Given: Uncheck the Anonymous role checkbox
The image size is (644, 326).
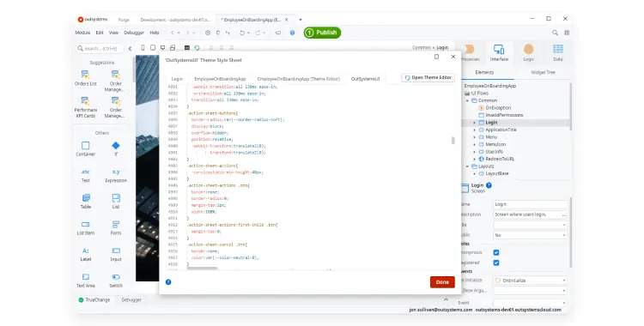Looking at the screenshot, I should coord(496,252).
